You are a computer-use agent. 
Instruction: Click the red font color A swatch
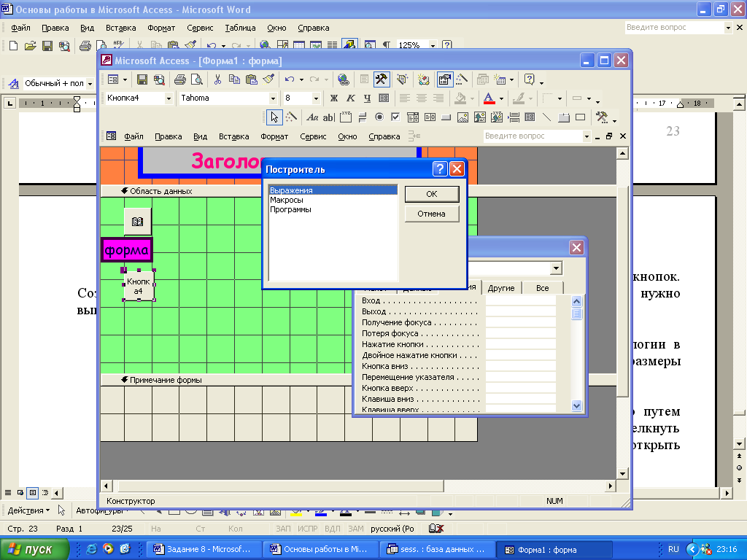pos(489,98)
